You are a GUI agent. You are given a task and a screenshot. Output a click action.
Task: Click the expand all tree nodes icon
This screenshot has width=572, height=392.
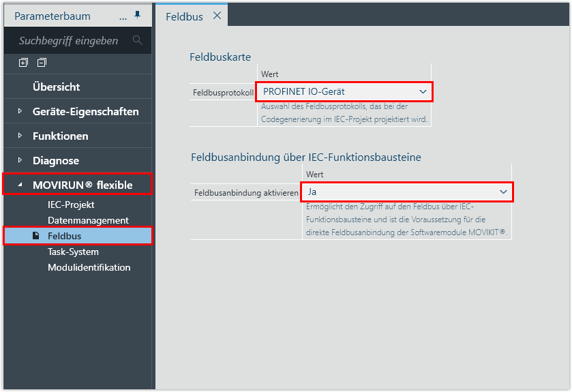23,63
